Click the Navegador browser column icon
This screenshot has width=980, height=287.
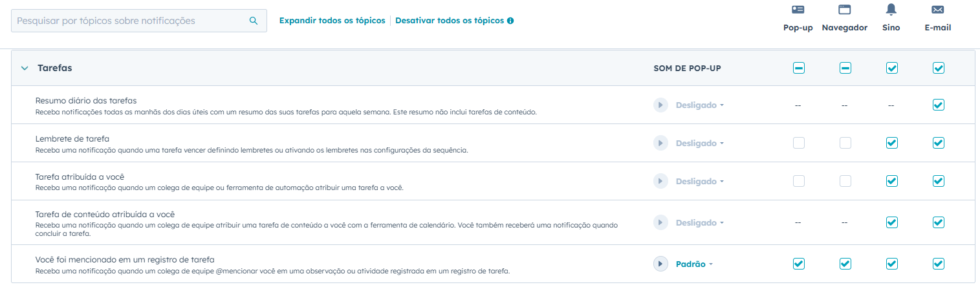pos(844,10)
